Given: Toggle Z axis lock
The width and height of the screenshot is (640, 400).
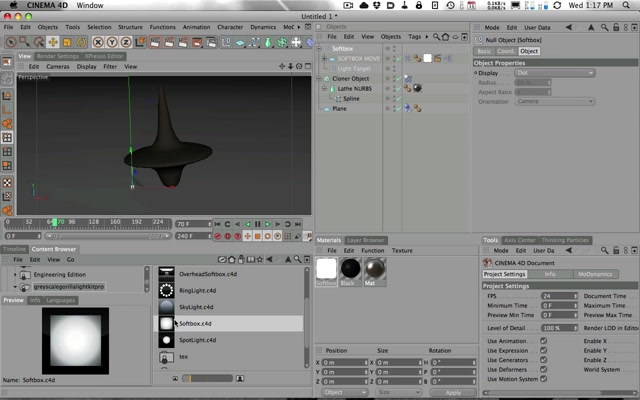Looking at the screenshot, I should point(126,42).
